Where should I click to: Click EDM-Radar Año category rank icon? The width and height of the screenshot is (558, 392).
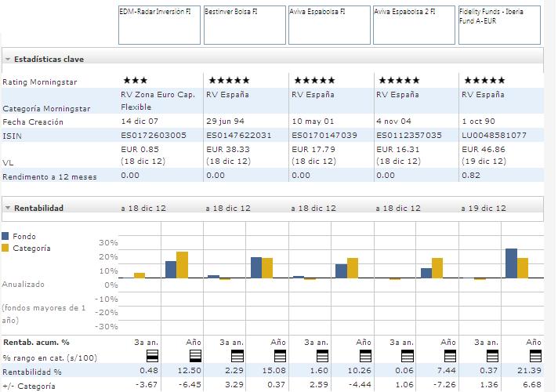pos(195,356)
